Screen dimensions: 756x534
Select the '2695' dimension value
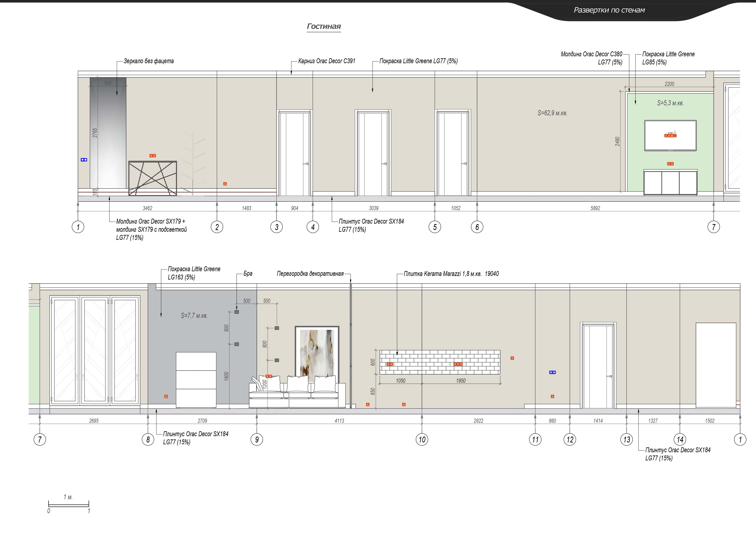coord(94,421)
